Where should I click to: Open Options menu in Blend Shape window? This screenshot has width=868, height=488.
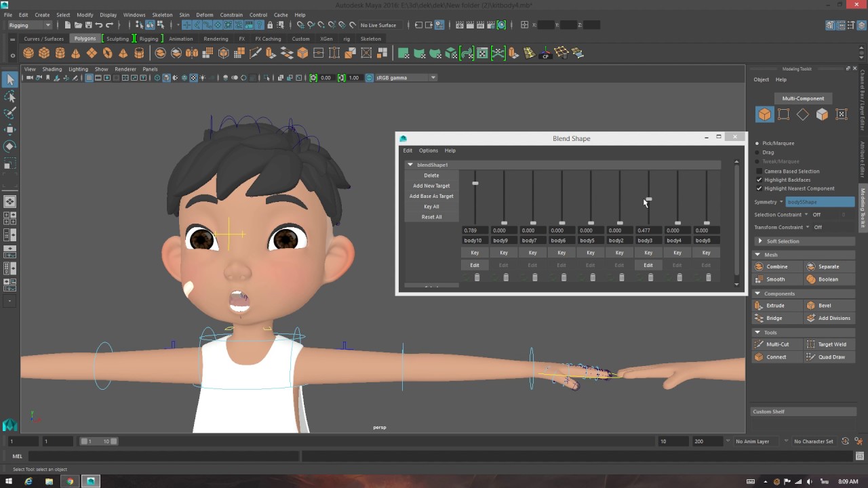[428, 150]
